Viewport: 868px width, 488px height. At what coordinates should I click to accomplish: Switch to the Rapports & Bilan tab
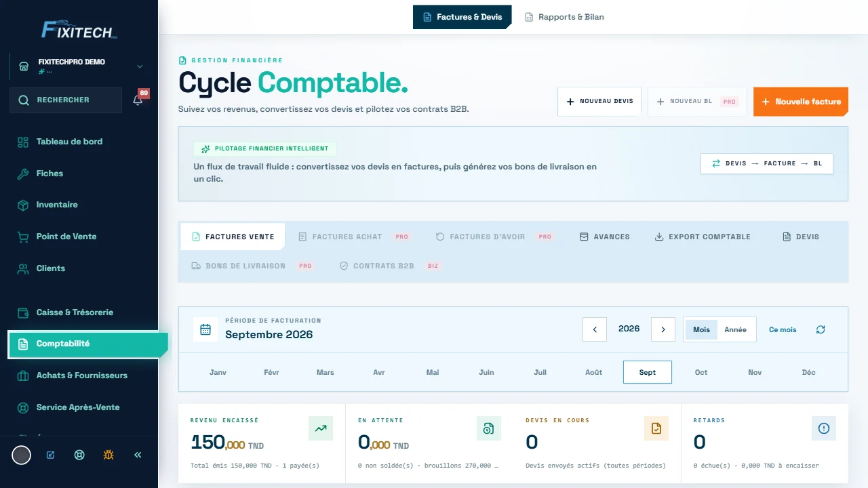pos(565,17)
